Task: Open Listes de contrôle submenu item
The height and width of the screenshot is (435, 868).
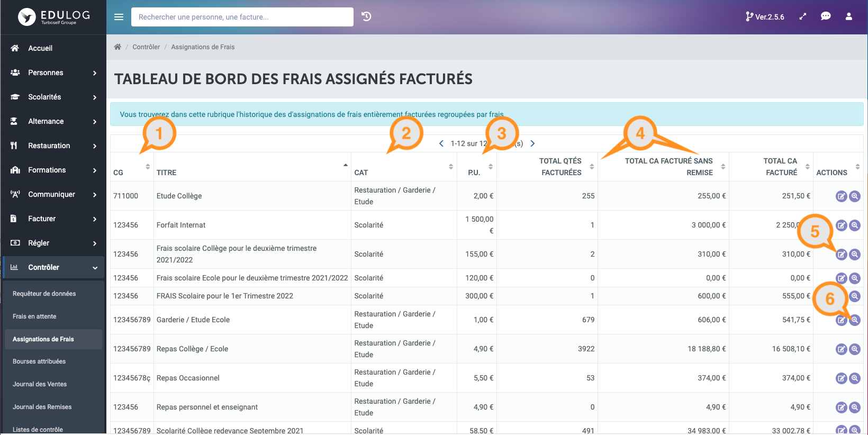Action: (53, 429)
